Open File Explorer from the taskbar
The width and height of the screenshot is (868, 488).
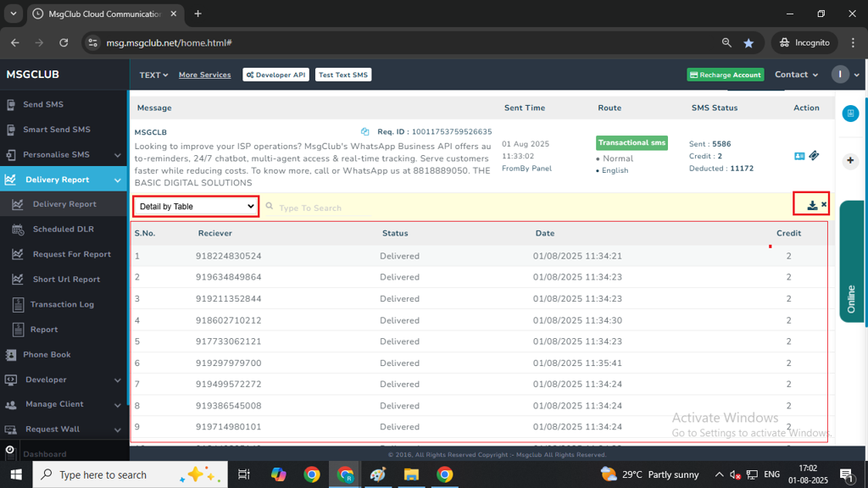pos(411,474)
